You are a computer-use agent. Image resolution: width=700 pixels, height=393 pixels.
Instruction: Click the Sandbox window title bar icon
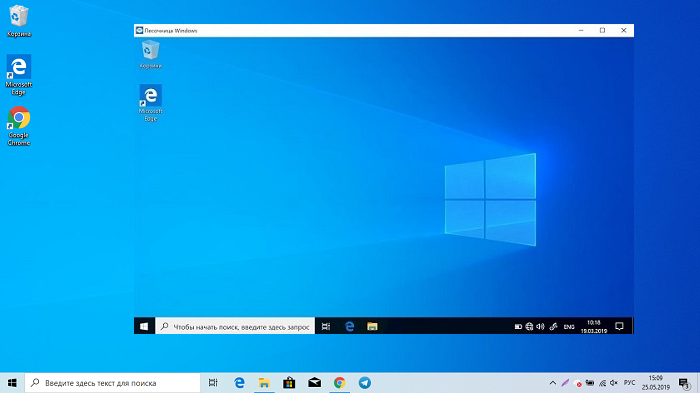[x=139, y=30]
